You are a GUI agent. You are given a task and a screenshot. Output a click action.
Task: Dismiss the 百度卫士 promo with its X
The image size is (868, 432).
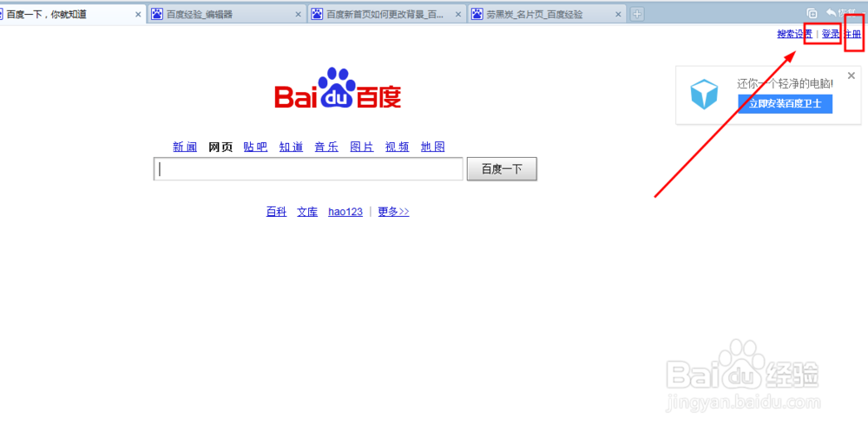[852, 75]
